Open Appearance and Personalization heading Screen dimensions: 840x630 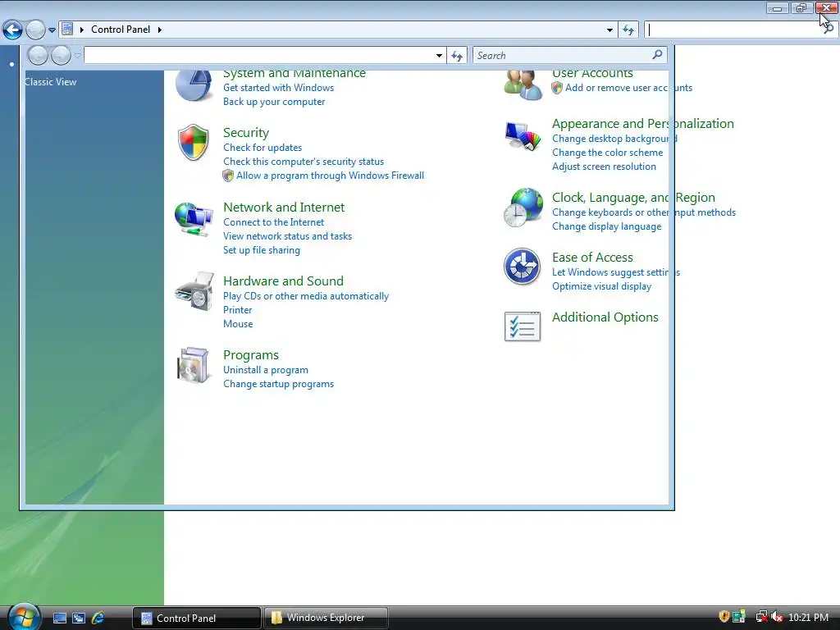643,123
